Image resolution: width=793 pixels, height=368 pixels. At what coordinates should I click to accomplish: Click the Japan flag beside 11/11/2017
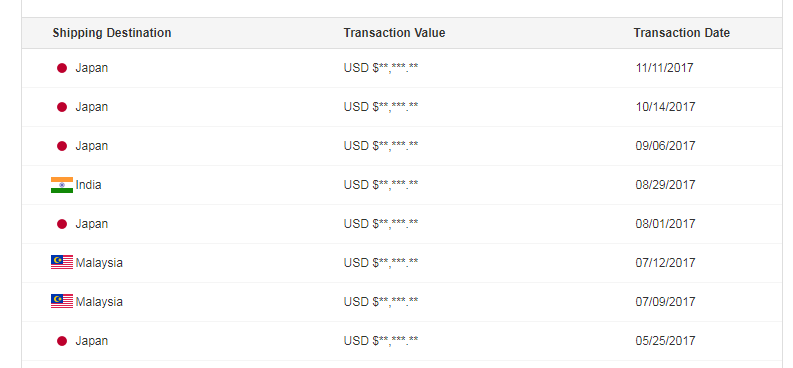62,68
